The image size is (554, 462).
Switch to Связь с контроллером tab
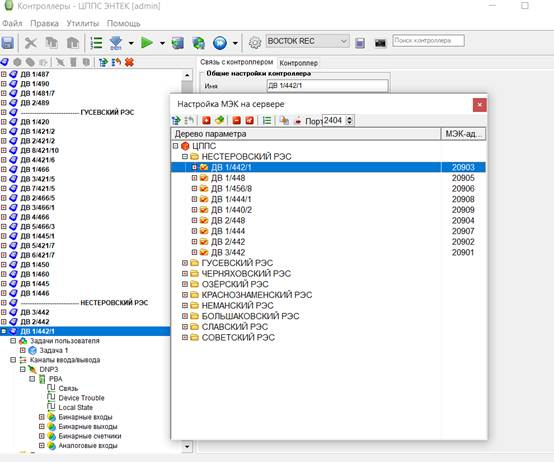pos(236,62)
